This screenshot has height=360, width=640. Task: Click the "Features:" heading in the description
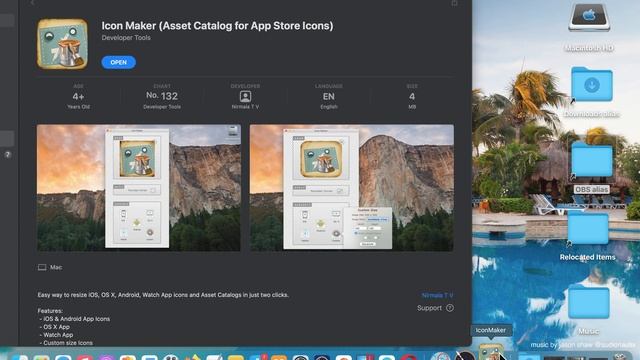(x=50, y=311)
